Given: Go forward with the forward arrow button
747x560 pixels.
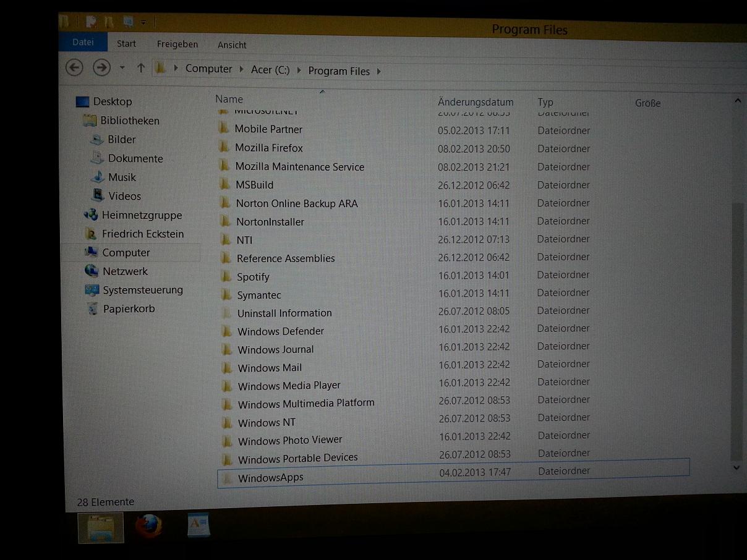Looking at the screenshot, I should [x=101, y=67].
